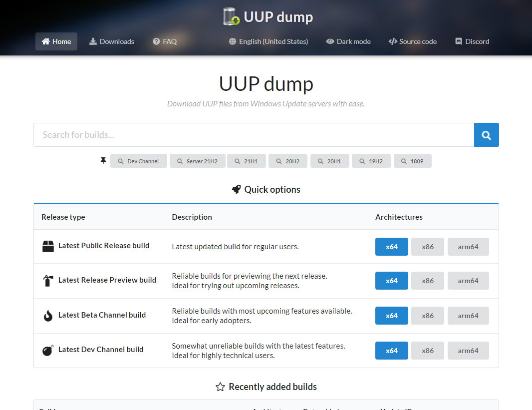Click the UUP dump site title in header
This screenshot has width=532, height=410.
click(x=278, y=16)
